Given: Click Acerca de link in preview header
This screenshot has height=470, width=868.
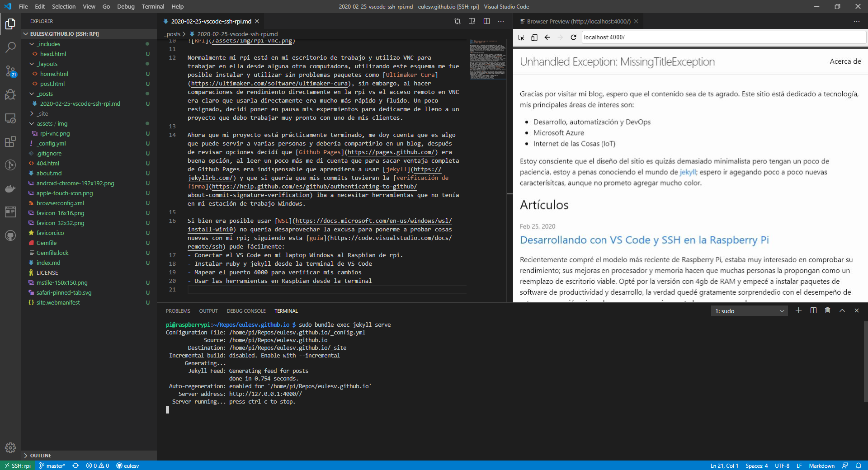Looking at the screenshot, I should (x=845, y=61).
